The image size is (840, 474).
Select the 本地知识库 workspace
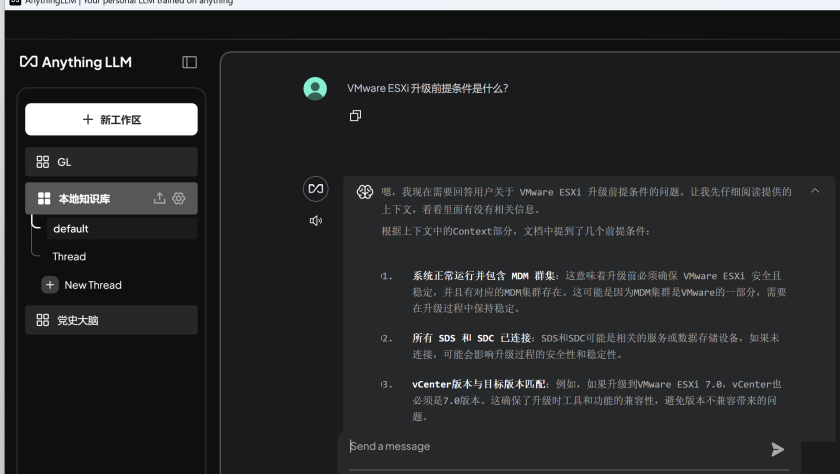click(x=111, y=199)
